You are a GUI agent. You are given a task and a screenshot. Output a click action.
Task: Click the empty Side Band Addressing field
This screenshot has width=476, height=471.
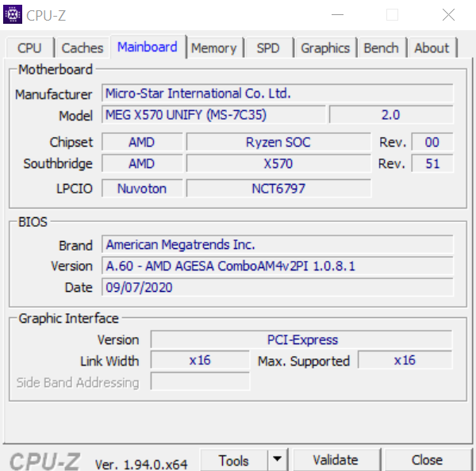[200, 381]
